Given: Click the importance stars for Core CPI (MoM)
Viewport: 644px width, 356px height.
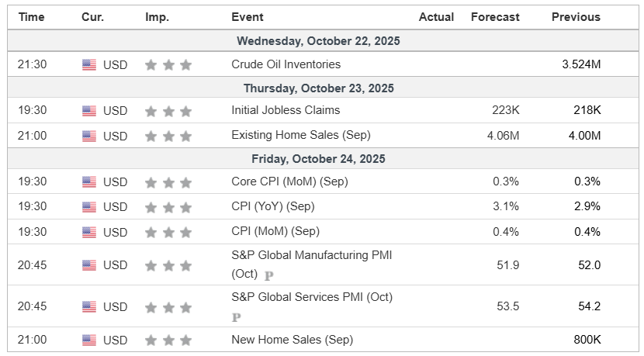Looking at the screenshot, I should (x=168, y=182).
